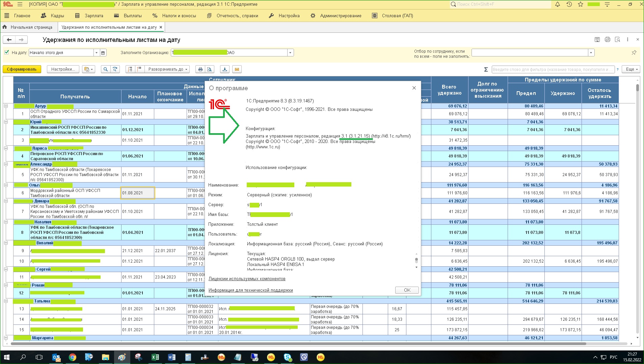Image resolution: width=644 pixels, height=364 pixels.
Task: Click the filter word input field
Action: 553,70
